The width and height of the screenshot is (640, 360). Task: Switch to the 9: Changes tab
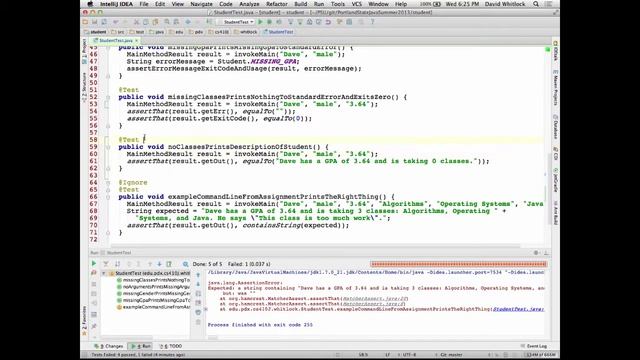109,346
